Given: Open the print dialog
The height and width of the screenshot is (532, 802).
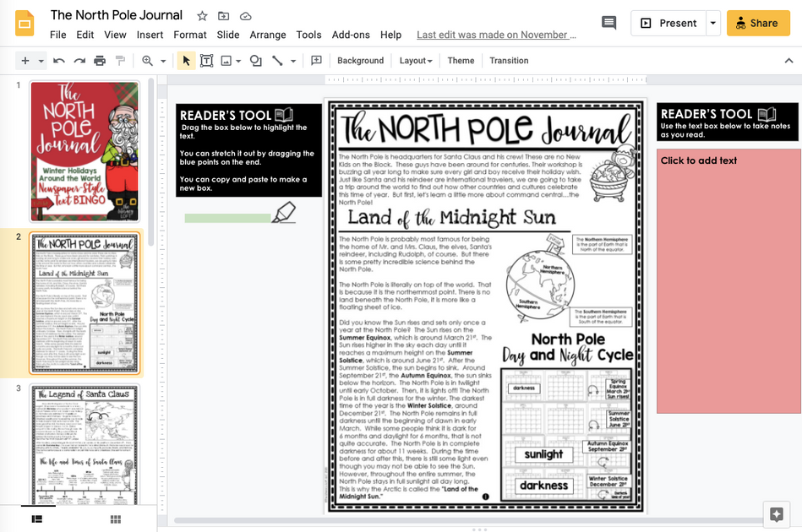Looking at the screenshot, I should click(x=99, y=60).
